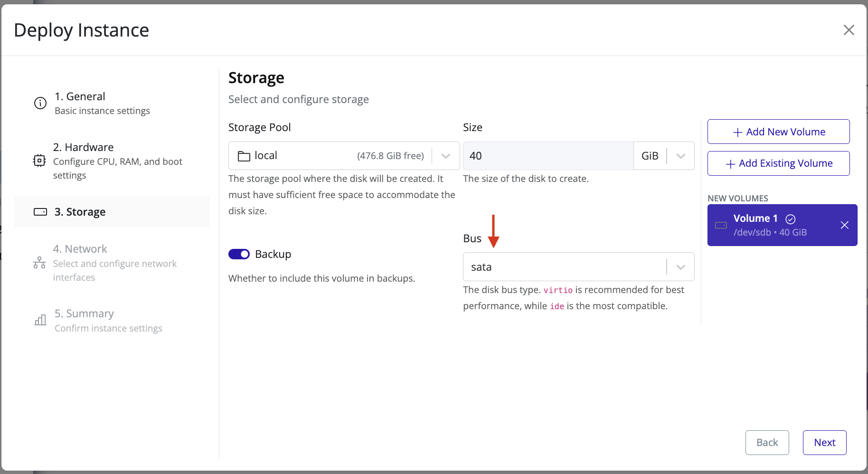Screen dimensions: 868x474
Task: Click the Summary step bar chart icon
Action: [40, 320]
